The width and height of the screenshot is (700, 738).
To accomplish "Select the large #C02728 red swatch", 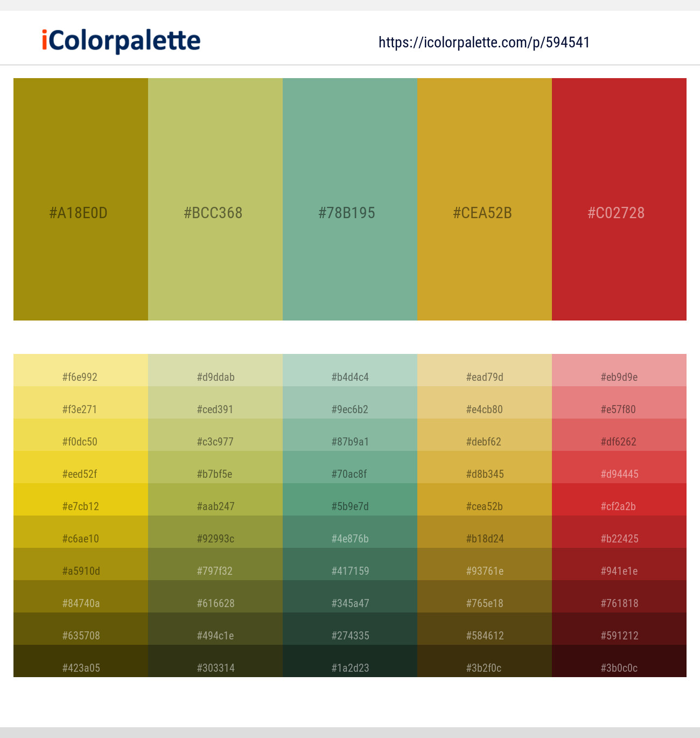I will [x=619, y=199].
